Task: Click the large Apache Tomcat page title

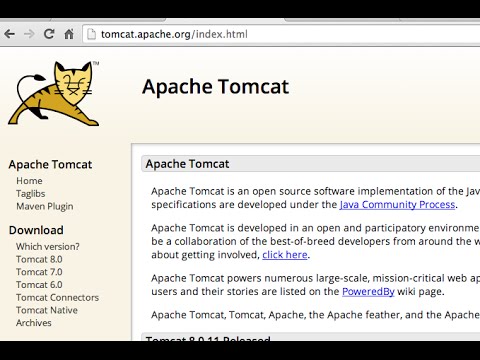Action: pyautogui.click(x=215, y=87)
